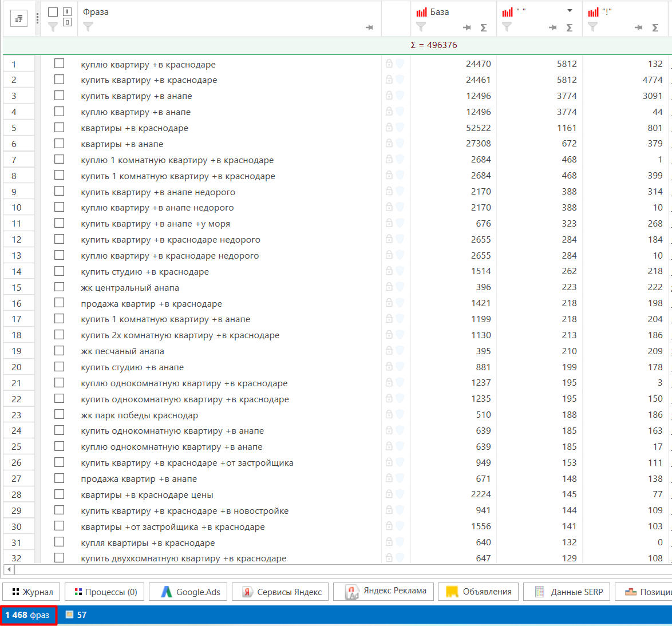Click left arrow of horizontal scrollbar
Viewport: 672px width, 626px height.
[8, 569]
